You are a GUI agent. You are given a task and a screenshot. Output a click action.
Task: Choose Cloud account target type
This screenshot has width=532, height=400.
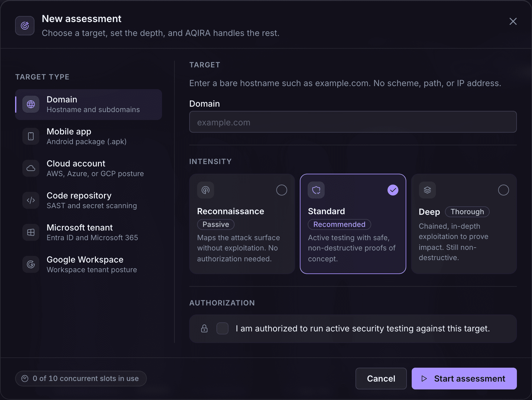(x=89, y=169)
